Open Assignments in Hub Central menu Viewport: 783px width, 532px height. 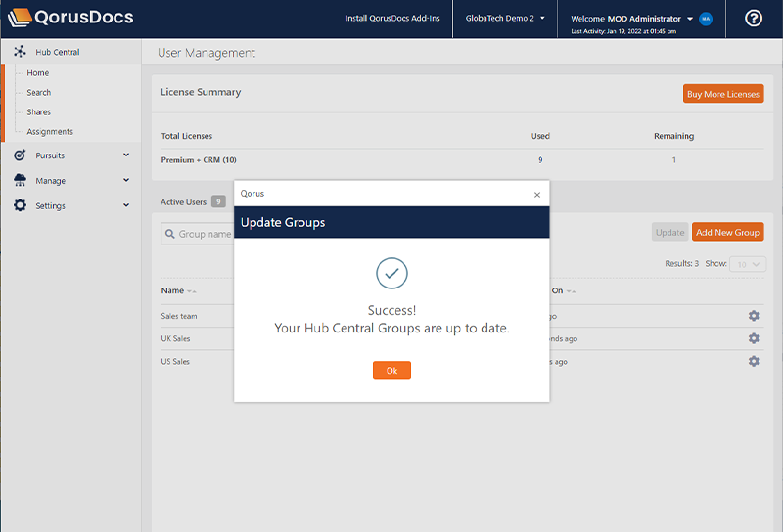[50, 131]
